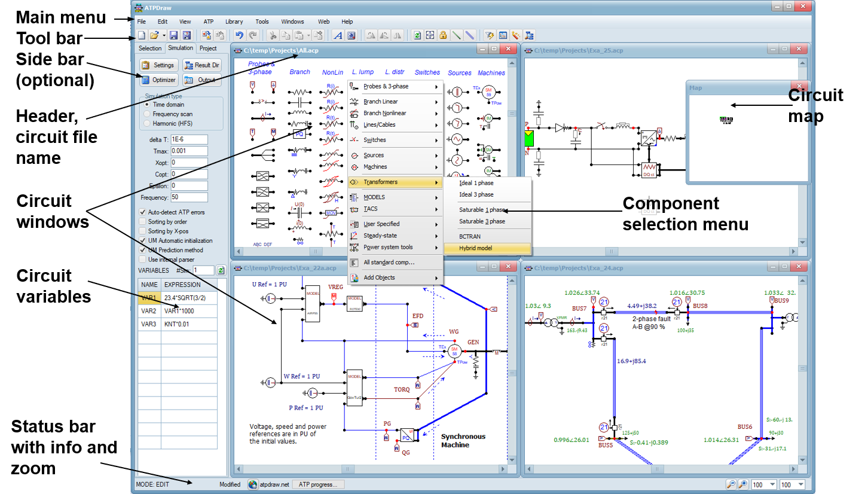
Task: Click the green refresh icon beside #Sim
Action: (x=221, y=270)
